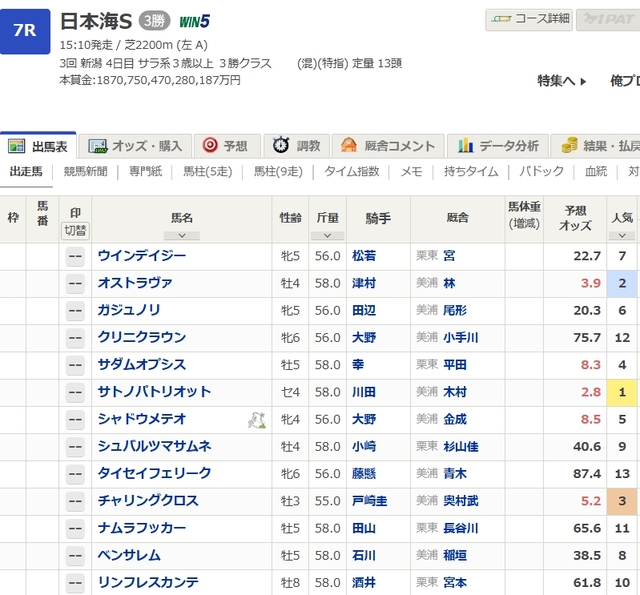This screenshot has width=640, height=595.
Task: Open the mark selector for ベンサレム
Action: pyautogui.click(x=75, y=556)
